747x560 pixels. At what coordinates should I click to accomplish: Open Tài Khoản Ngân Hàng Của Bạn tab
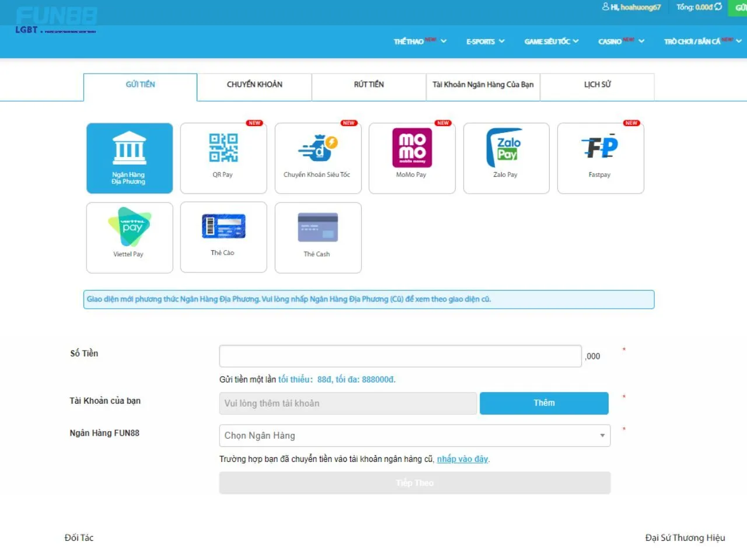pyautogui.click(x=483, y=87)
